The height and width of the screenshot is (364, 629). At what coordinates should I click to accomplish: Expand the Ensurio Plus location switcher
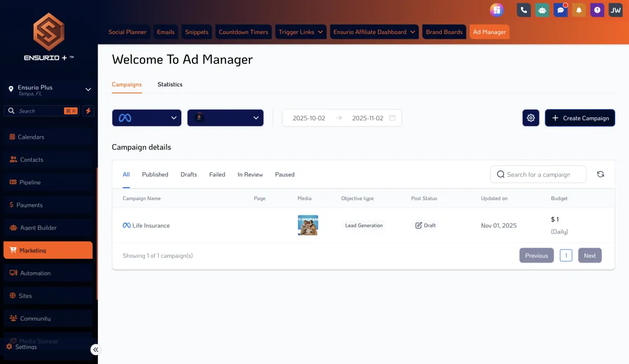pos(49,90)
